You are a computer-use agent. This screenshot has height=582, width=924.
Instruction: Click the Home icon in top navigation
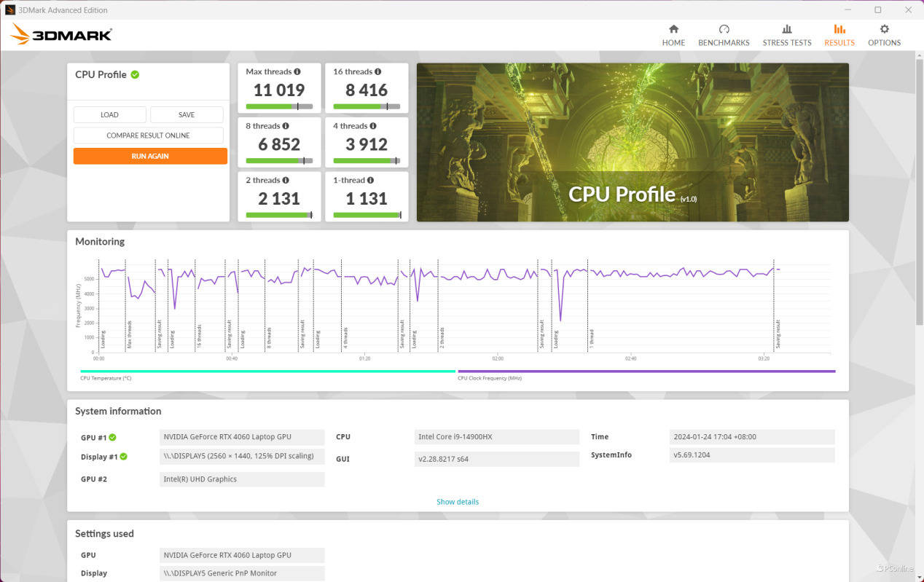[x=673, y=29]
